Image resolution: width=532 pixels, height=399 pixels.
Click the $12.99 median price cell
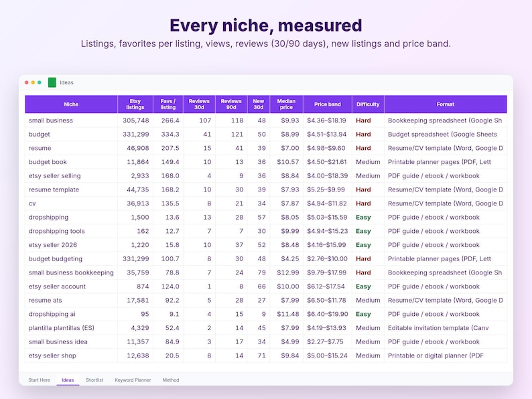[x=287, y=272]
